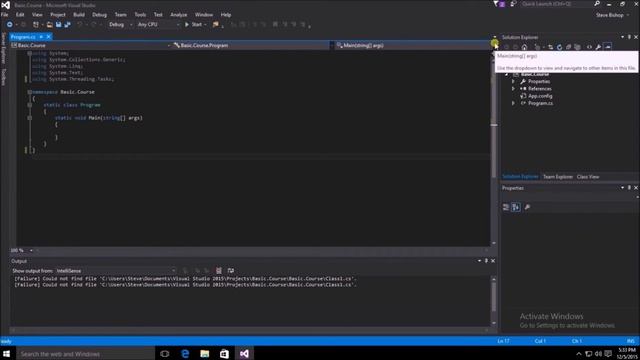Click the Redo toolbar icon
The height and width of the screenshot is (360, 640).
coord(93,24)
